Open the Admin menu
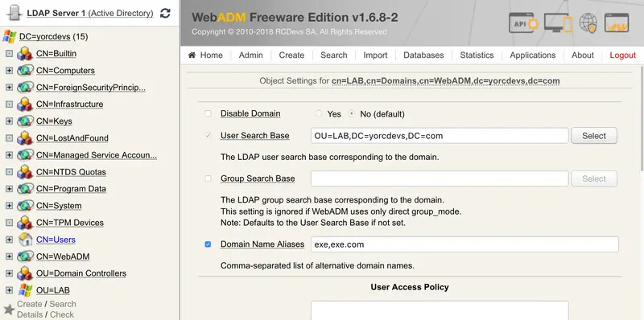 tap(251, 55)
